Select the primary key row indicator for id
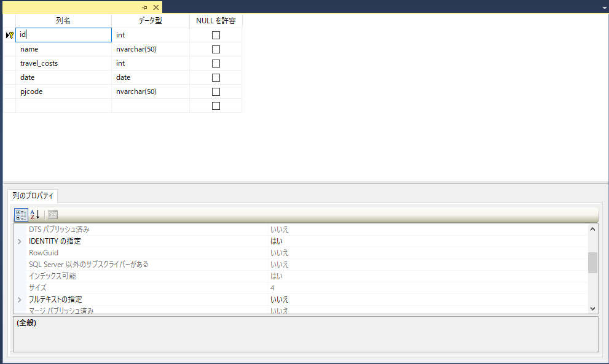 (9, 35)
